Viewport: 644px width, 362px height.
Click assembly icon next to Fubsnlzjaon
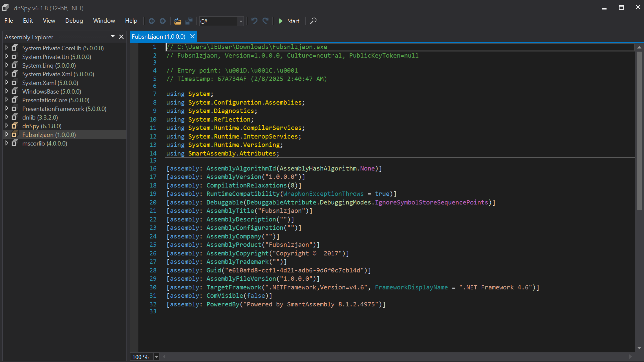(x=15, y=134)
